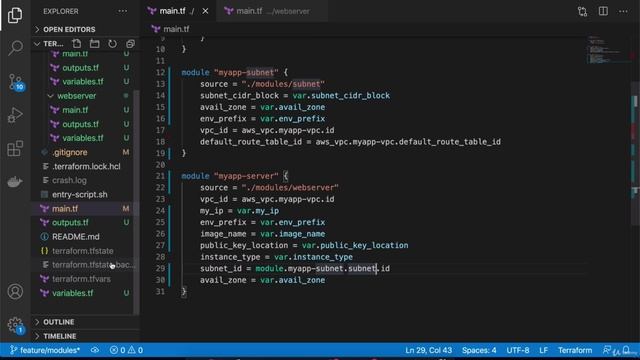Refresh the explorer file tree
Image resolution: width=640 pixels, height=360 pixels.
pos(112,44)
